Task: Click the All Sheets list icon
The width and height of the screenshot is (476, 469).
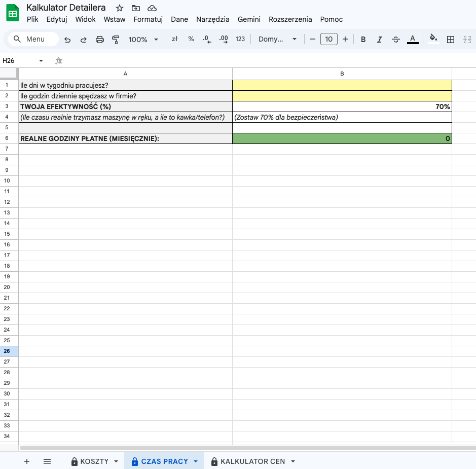Action: click(x=47, y=461)
